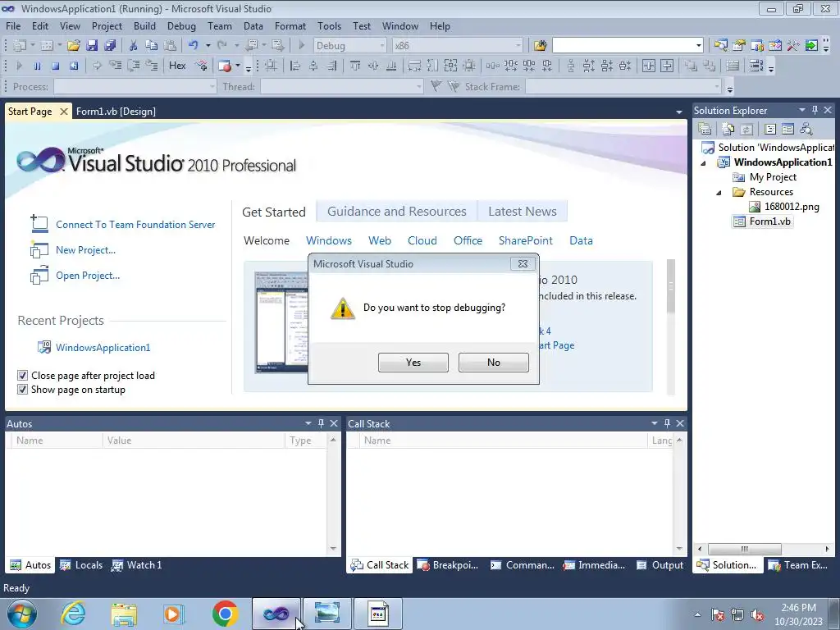Open the Tools menu

click(329, 26)
